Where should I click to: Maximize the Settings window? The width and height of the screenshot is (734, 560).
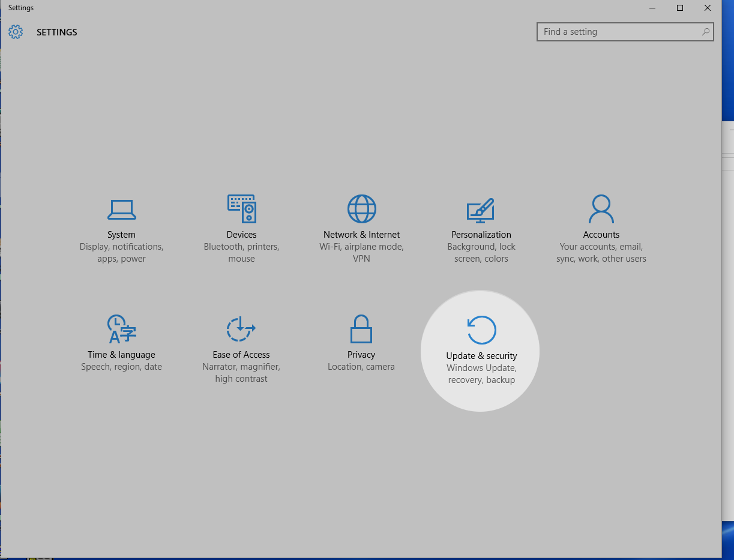coord(680,8)
